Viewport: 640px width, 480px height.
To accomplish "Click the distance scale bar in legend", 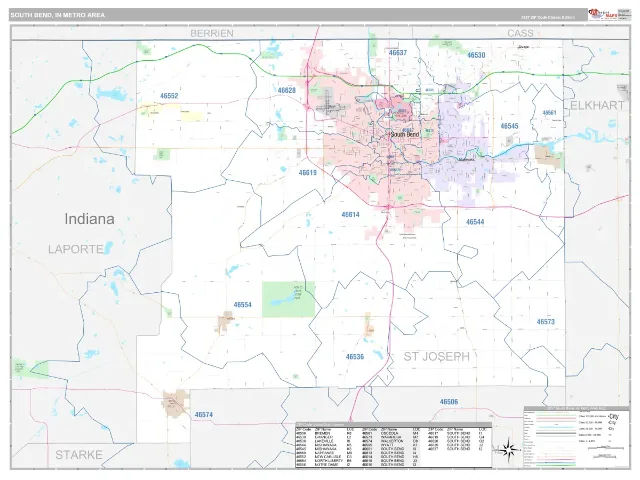I will coord(606,448).
